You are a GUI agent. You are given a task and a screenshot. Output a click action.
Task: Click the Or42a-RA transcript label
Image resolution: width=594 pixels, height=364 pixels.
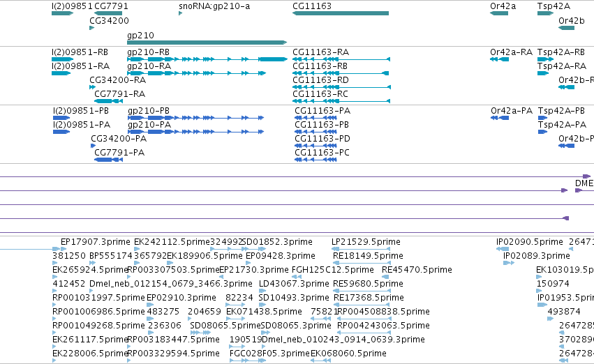511,52
